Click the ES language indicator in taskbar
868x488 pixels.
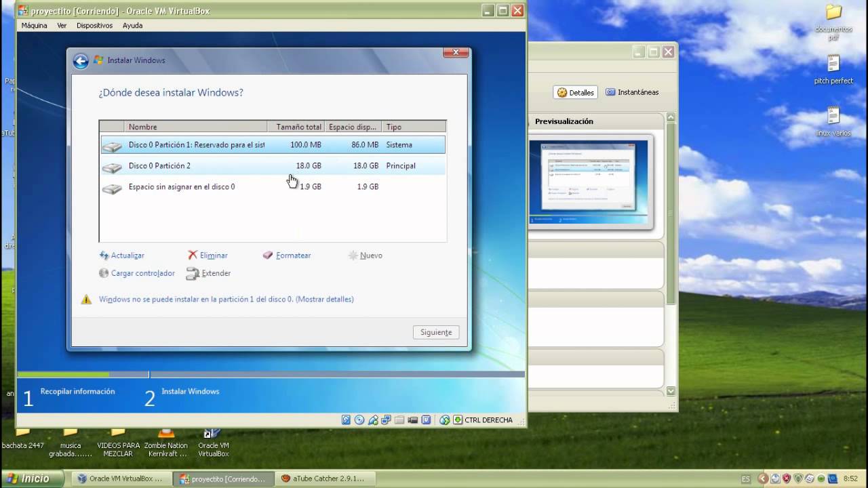[746, 479]
